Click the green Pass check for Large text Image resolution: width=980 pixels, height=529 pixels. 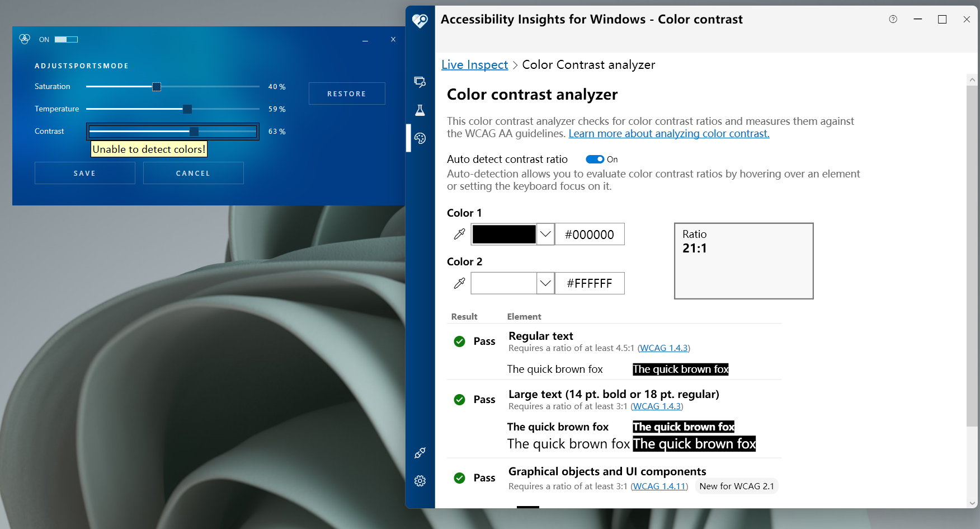click(460, 400)
